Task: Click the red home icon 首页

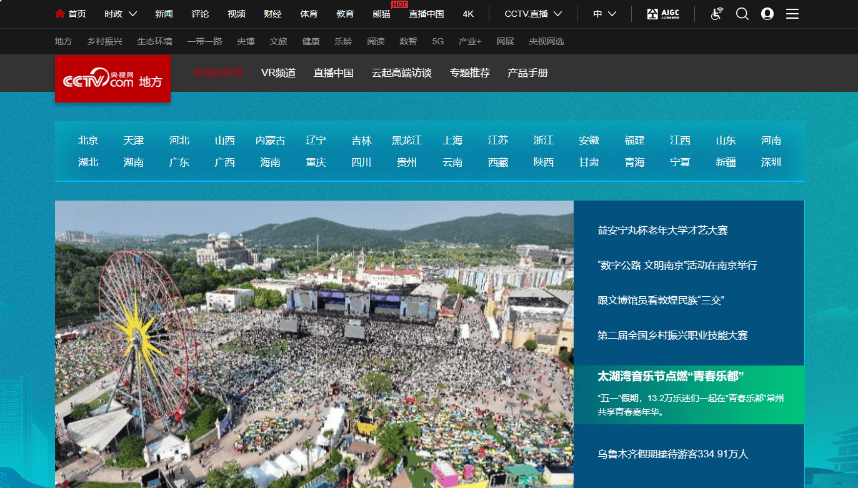Action: 60,14
